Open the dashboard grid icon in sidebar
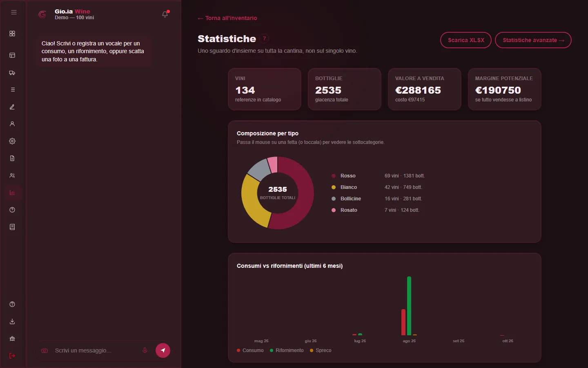The image size is (588, 368). tap(12, 34)
